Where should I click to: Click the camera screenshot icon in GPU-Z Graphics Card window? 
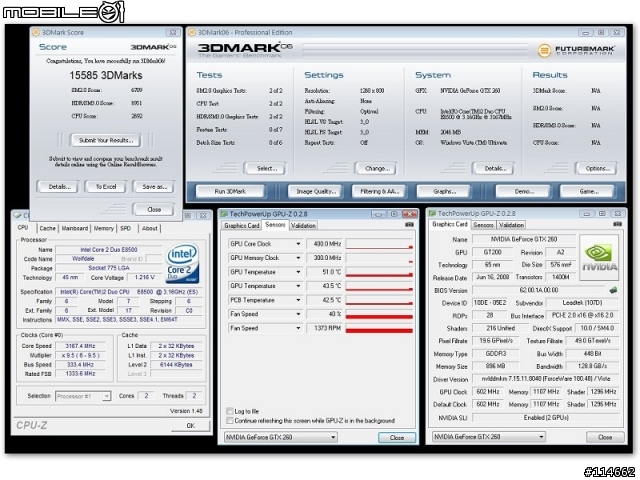(618, 224)
